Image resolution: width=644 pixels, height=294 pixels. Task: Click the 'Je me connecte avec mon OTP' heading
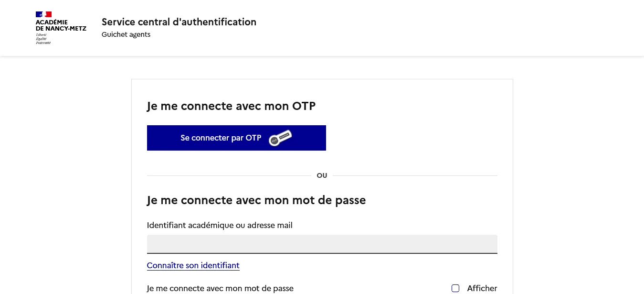[x=231, y=106]
